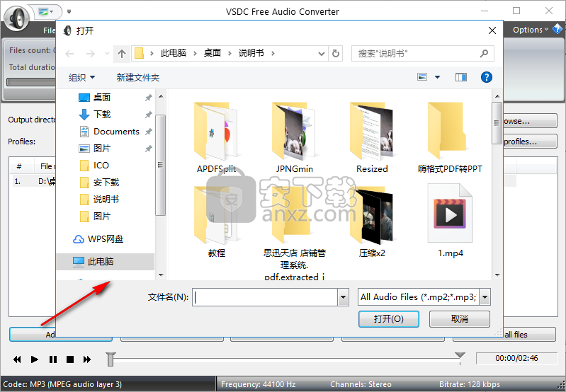This screenshot has height=392, width=566.
Task: Click the blue help diamond icon in VSDC
Action: coord(557,29)
